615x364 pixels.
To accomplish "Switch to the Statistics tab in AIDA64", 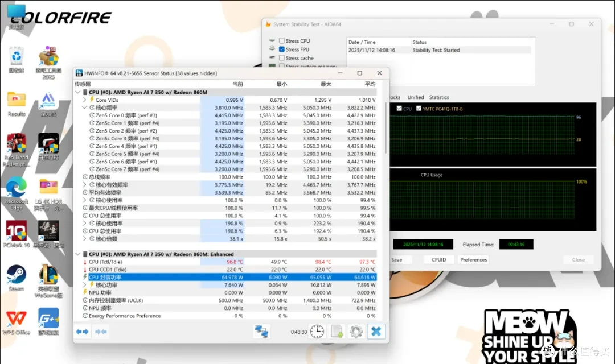I will [439, 97].
